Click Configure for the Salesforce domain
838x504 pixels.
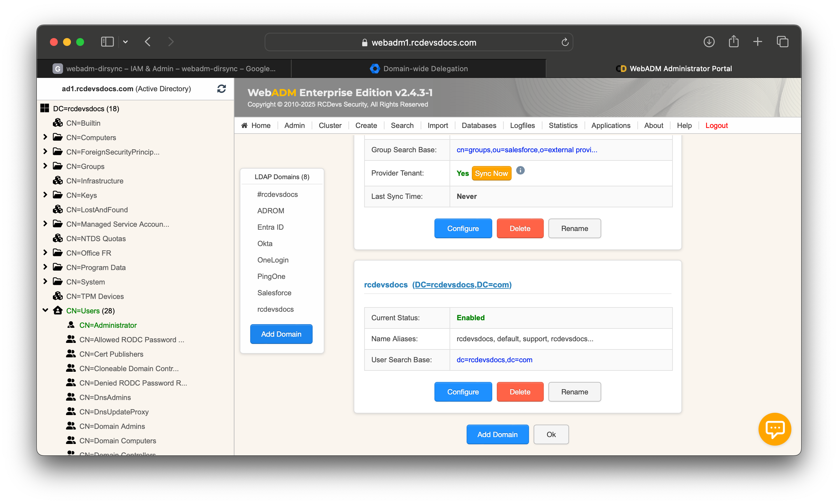coord(463,228)
